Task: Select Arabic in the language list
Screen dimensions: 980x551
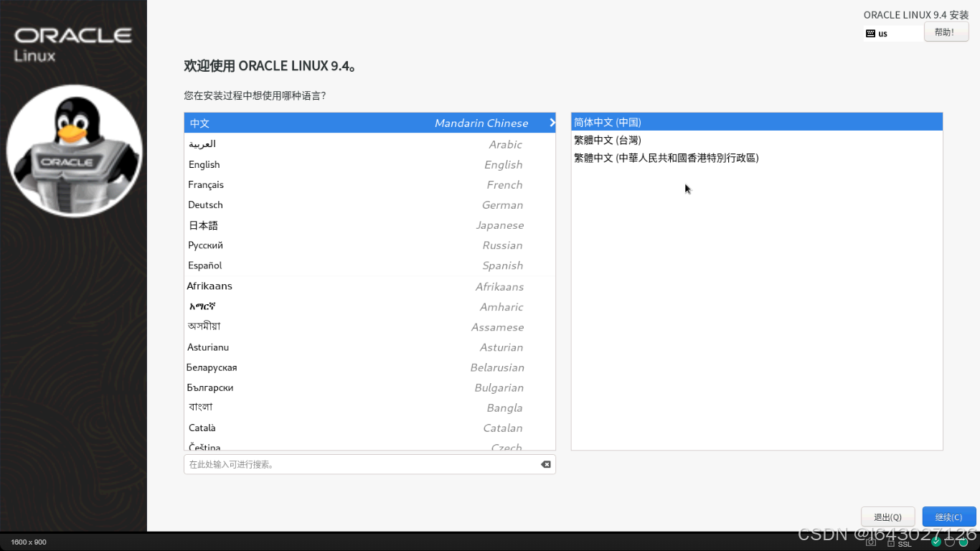Action: coord(369,144)
